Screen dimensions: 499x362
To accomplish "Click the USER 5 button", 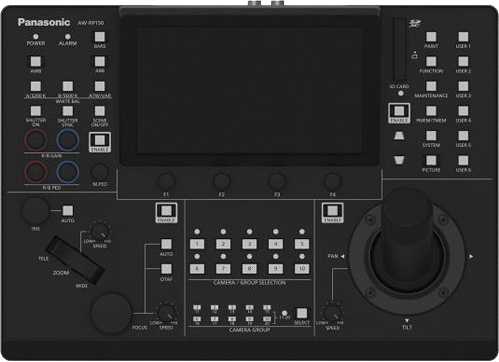I will tap(463, 136).
